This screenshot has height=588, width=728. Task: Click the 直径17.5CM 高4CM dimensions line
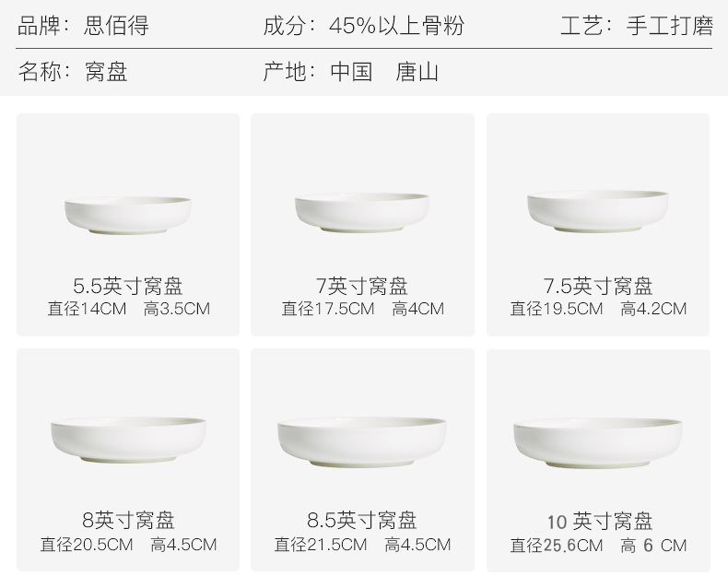362,309
